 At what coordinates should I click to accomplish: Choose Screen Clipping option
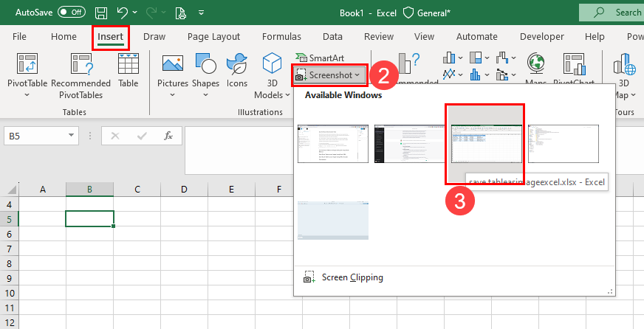[454, 277]
